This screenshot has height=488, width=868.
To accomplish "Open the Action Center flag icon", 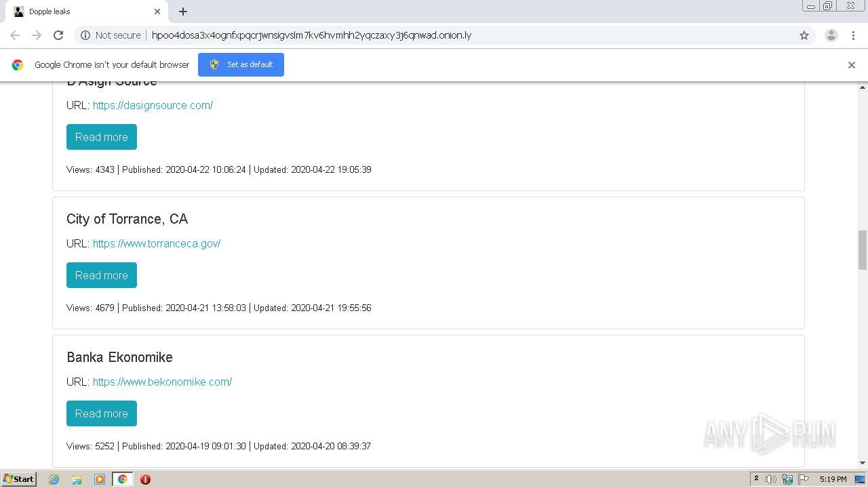I will (804, 479).
